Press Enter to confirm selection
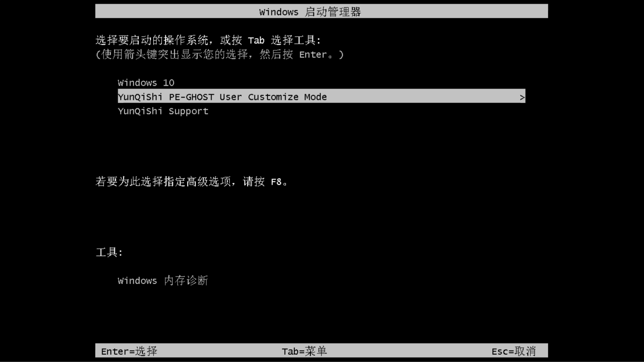 coord(128,351)
